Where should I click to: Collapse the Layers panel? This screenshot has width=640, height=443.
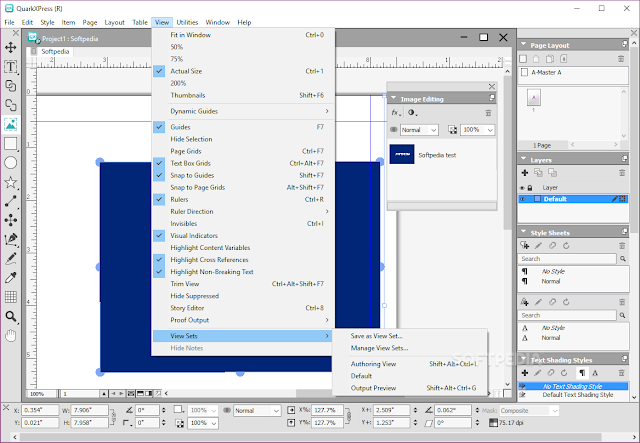click(523, 160)
